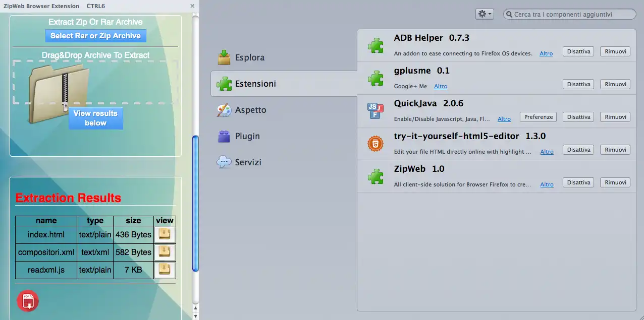The height and width of the screenshot is (320, 644).
Task: Click the QuickJava JS icon
Action: (375, 111)
